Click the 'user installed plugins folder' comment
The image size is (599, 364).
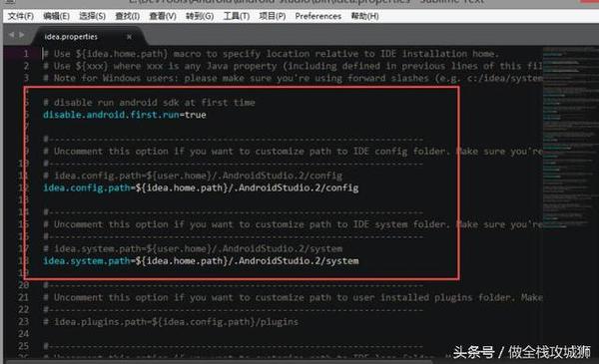(293, 297)
